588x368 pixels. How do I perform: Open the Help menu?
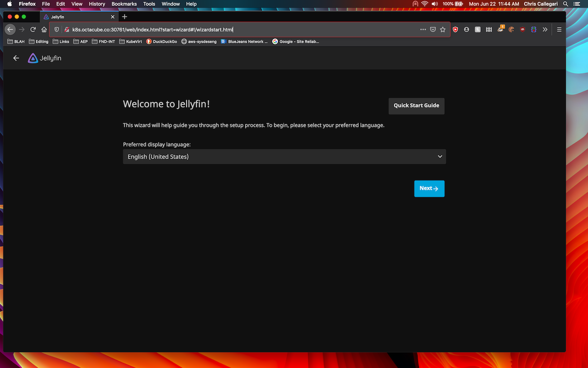point(191,4)
